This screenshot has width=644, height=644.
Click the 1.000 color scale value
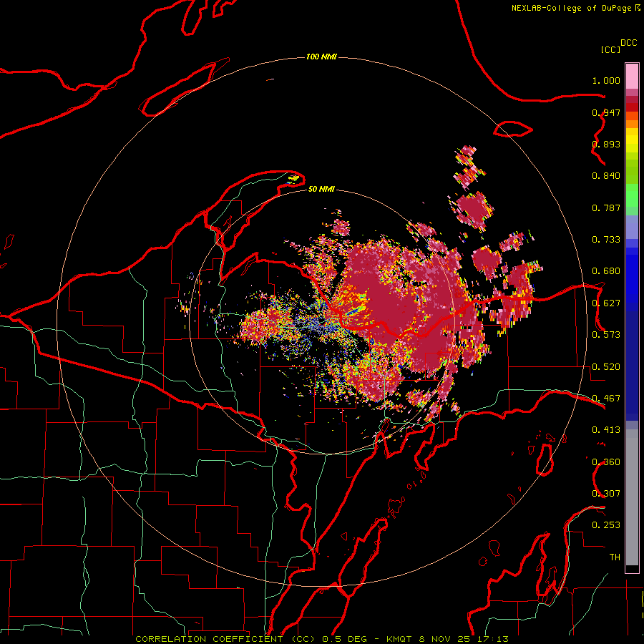[606, 80]
